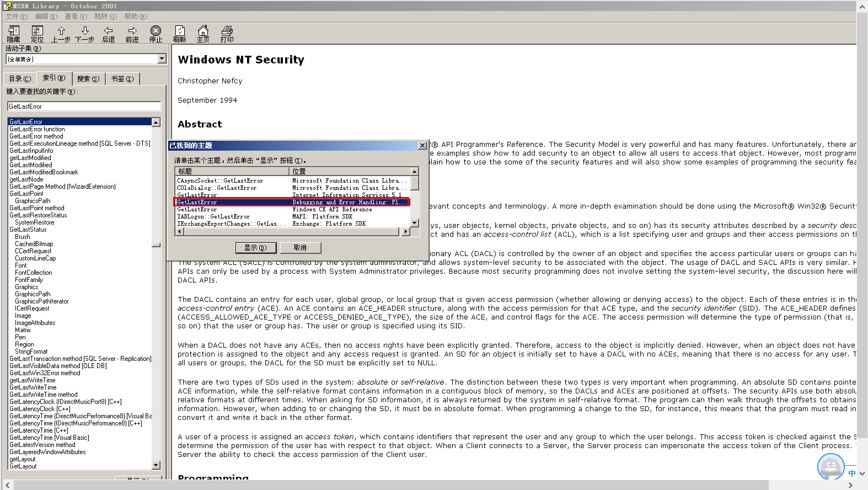The height and width of the screenshot is (490, 868).
Task: Switch to the 索引 (Index) tab
Action: tap(54, 78)
